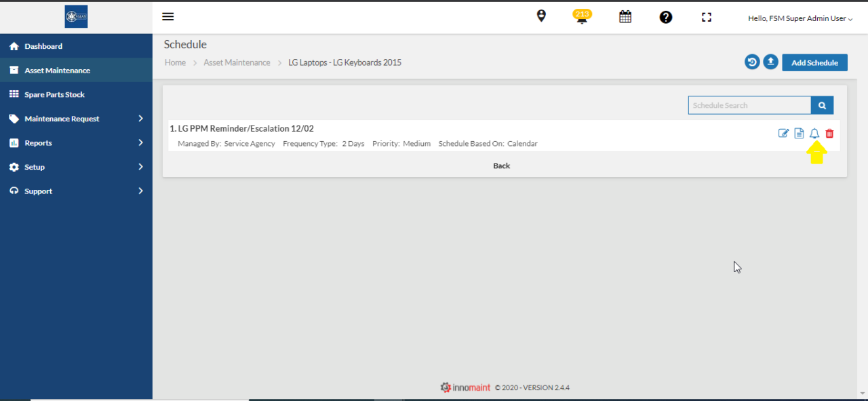
Task: Edit the LG PPM schedule
Action: (783, 133)
